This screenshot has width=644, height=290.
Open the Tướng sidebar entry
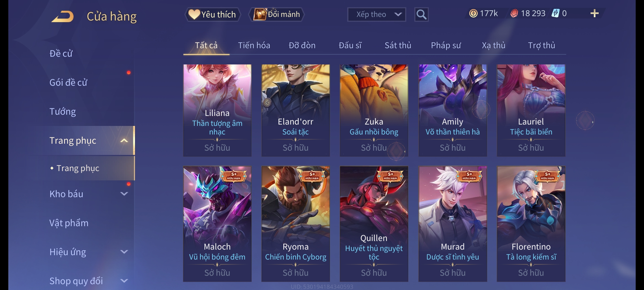pyautogui.click(x=63, y=111)
